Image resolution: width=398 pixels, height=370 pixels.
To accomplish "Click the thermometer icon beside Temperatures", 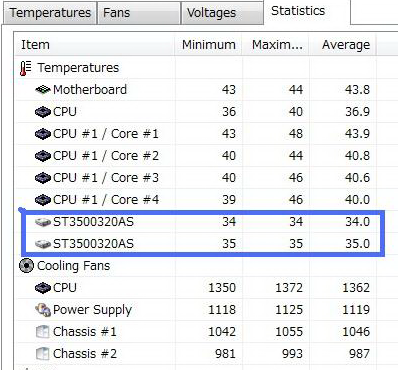I will 25,68.
